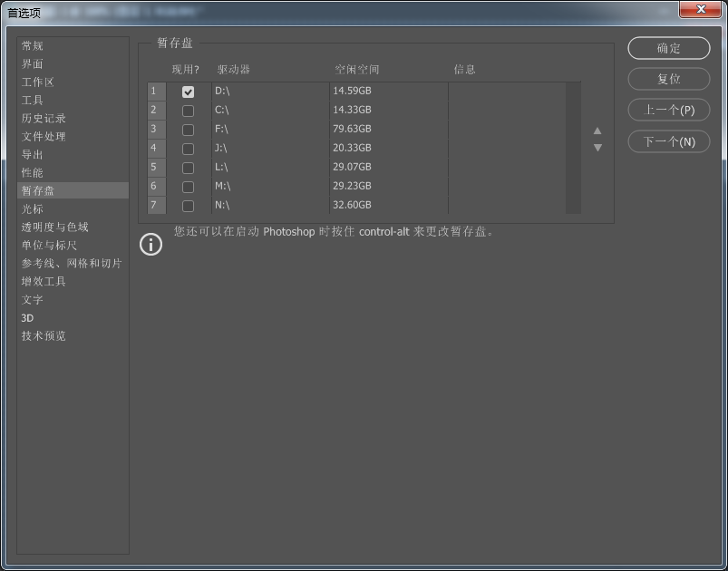Open 光标 preferences

pos(73,208)
